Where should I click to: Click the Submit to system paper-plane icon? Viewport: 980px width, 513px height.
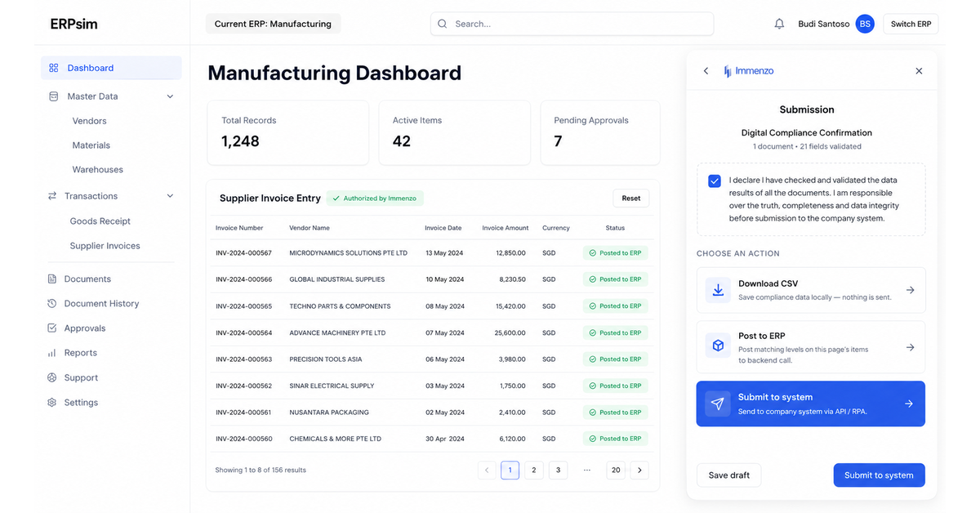coord(718,404)
